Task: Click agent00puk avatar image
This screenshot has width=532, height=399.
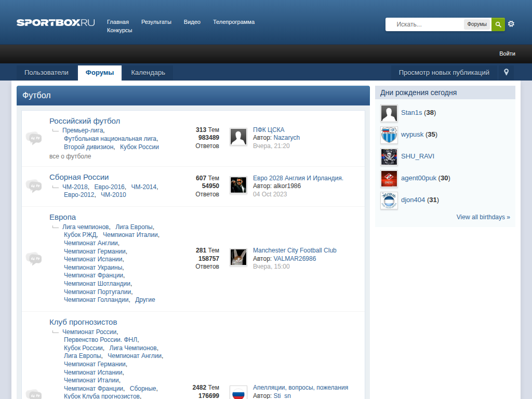Action: [389, 179]
